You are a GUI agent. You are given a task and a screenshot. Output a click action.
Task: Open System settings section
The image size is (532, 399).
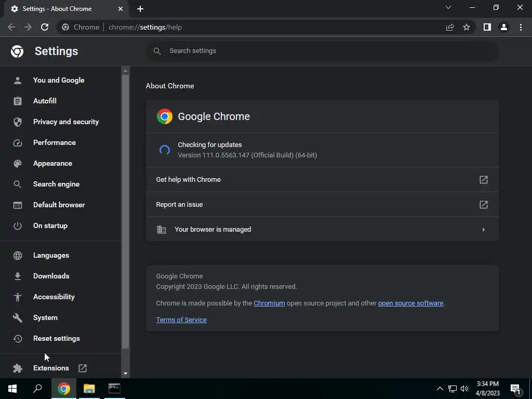coord(46,317)
